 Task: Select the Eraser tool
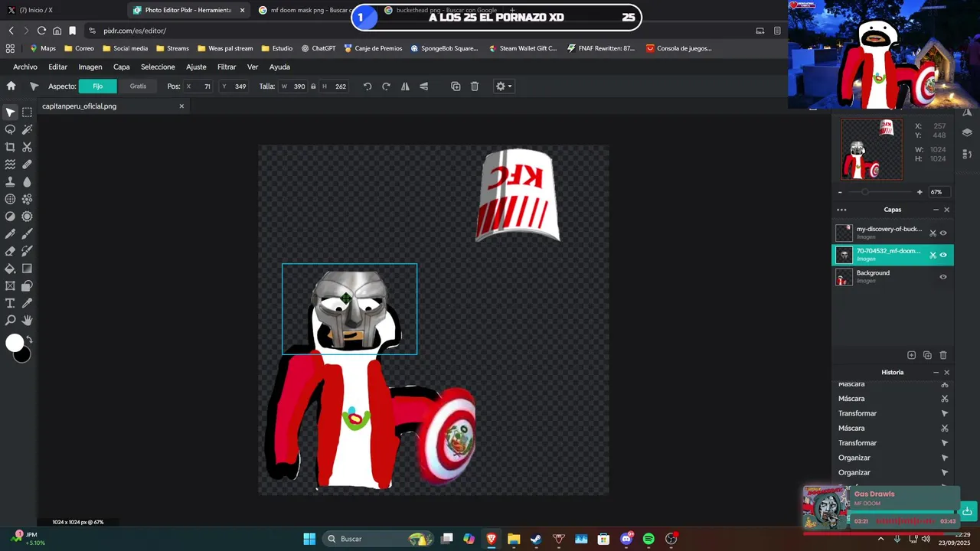[10, 251]
